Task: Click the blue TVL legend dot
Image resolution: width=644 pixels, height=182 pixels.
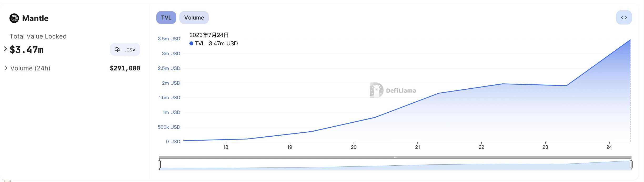Action: click(191, 44)
